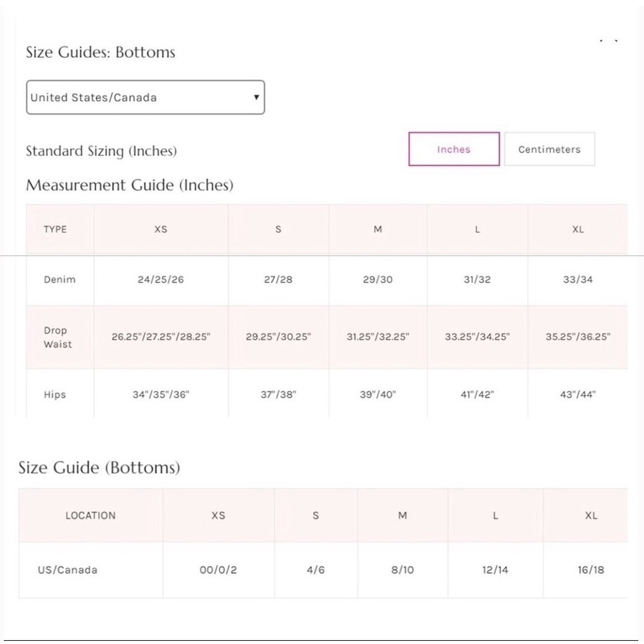Click the Drop Waist S cell 29.25"/30.25"
Viewport: 644px width, 644px height.
click(278, 337)
